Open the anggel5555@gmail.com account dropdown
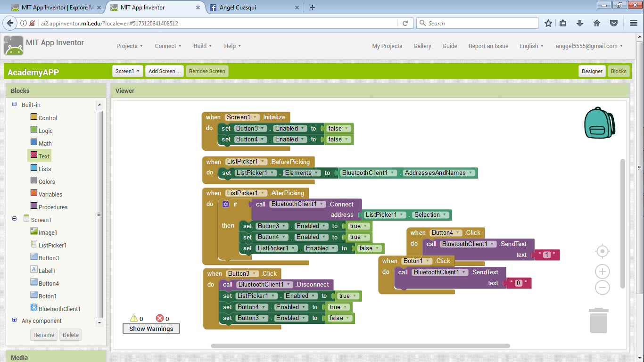Screen dimensions: 644x362 tap(589, 46)
